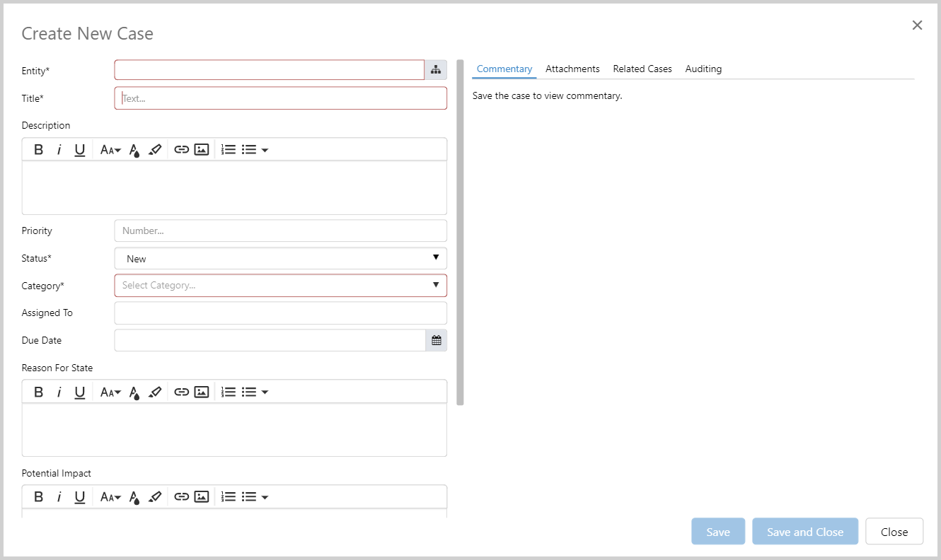Image resolution: width=941 pixels, height=560 pixels.
Task: Click the Save and Close button
Action: point(804,532)
